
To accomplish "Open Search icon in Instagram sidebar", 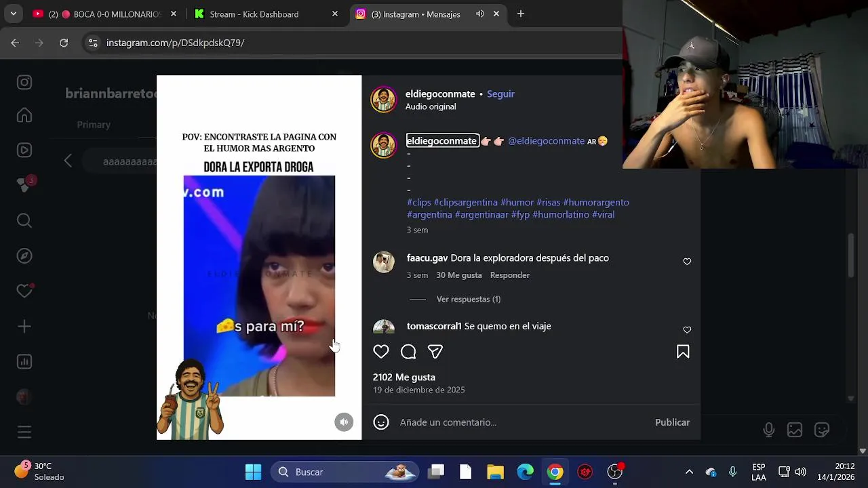I will click(x=24, y=220).
